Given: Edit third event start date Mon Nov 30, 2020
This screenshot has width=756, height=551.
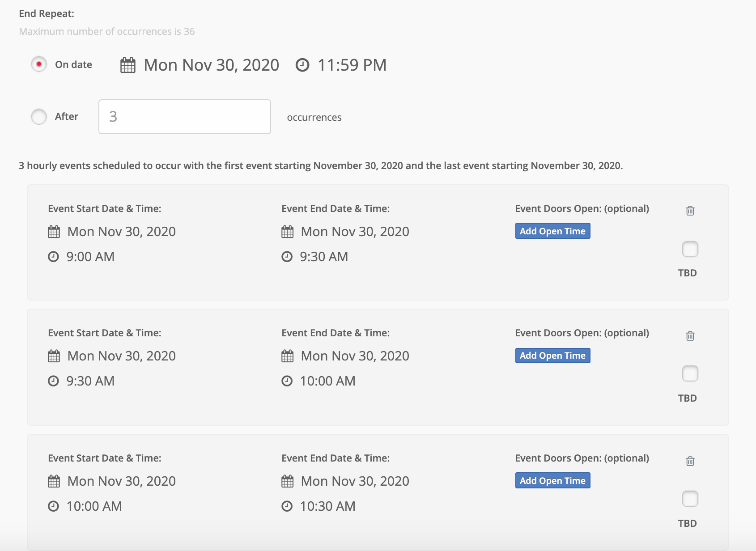Looking at the screenshot, I should pyautogui.click(x=122, y=481).
